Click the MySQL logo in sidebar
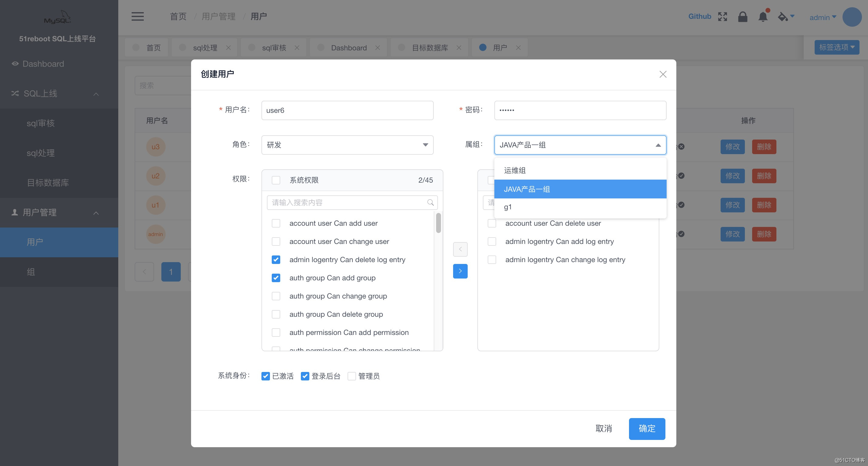 [58, 17]
